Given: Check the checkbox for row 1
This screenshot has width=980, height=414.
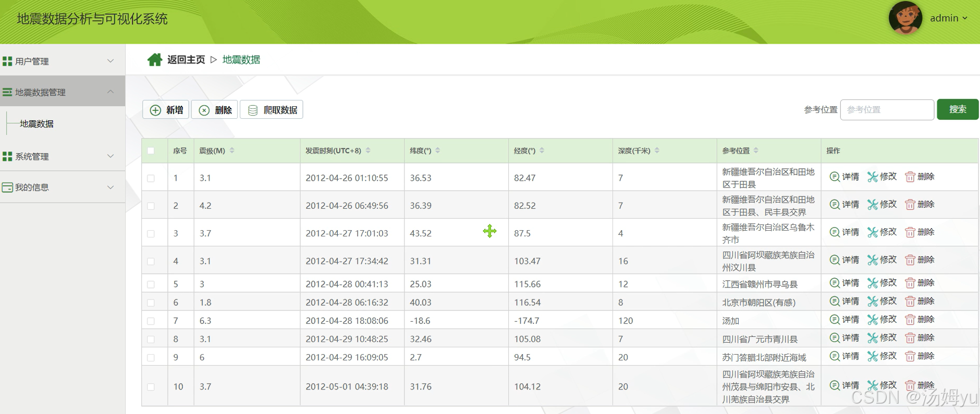Looking at the screenshot, I should click(x=151, y=178).
